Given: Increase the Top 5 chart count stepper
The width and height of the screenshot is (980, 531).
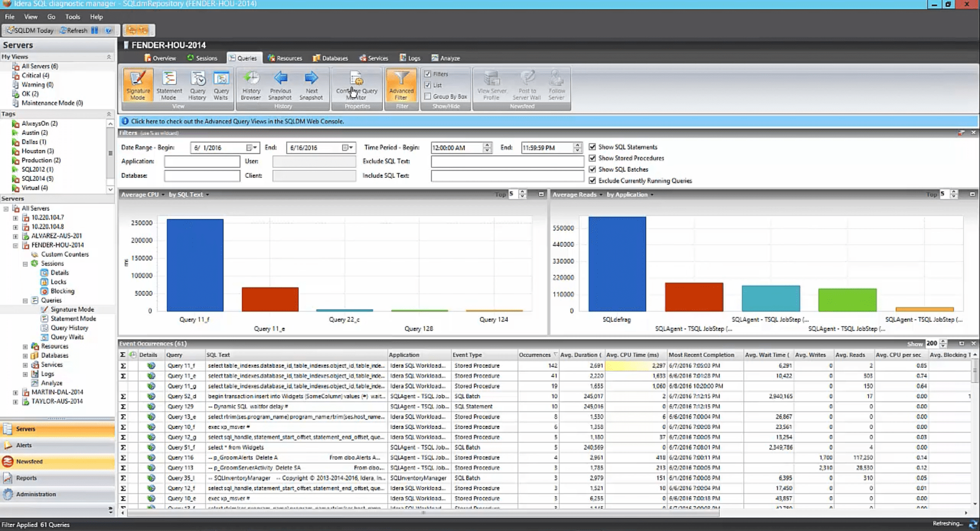Looking at the screenshot, I should coord(522,192).
